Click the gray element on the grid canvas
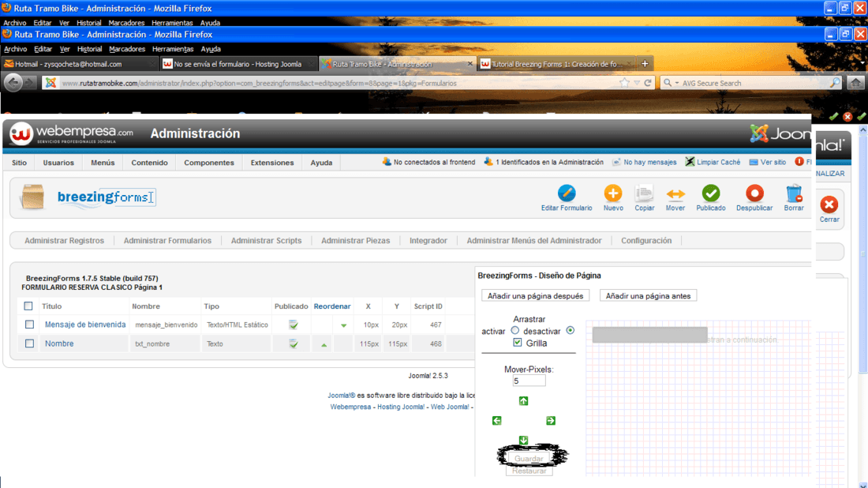This screenshot has width=868, height=488. pos(649,335)
